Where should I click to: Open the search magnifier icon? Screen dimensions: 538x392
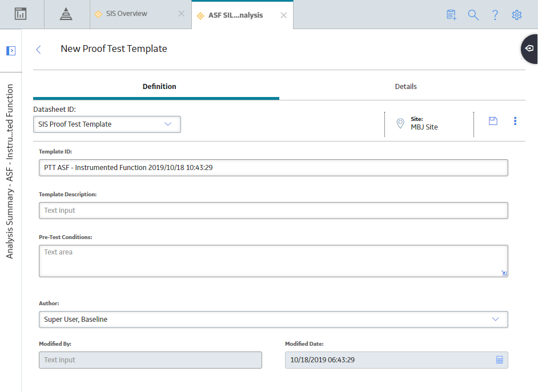click(x=473, y=15)
